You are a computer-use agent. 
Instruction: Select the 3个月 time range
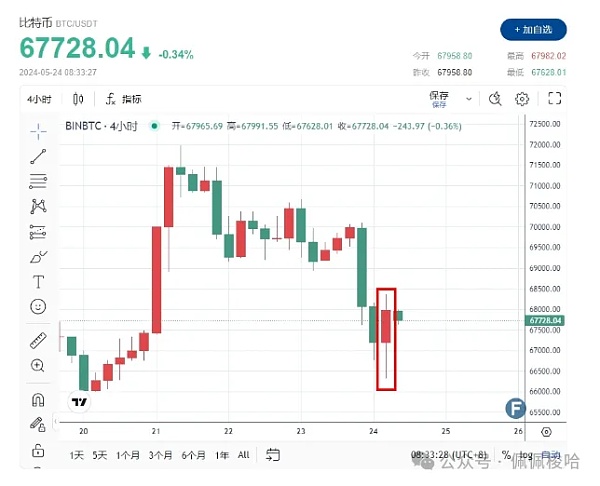160,455
